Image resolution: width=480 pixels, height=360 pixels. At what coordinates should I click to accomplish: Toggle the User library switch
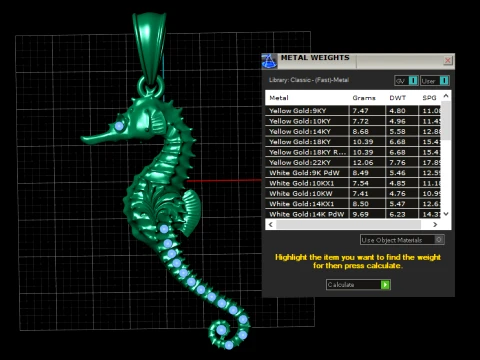pyautogui.click(x=435, y=81)
